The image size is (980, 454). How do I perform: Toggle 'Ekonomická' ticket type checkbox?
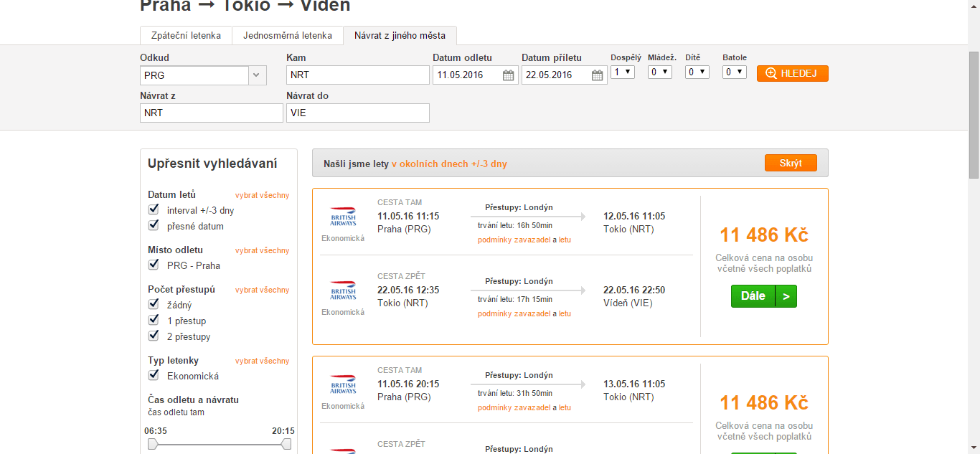(154, 375)
